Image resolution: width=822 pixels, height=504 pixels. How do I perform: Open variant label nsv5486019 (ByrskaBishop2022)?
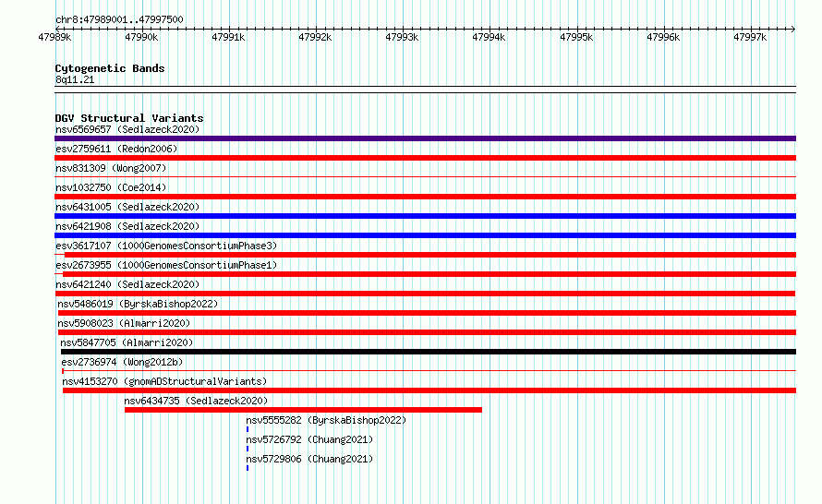tap(138, 304)
